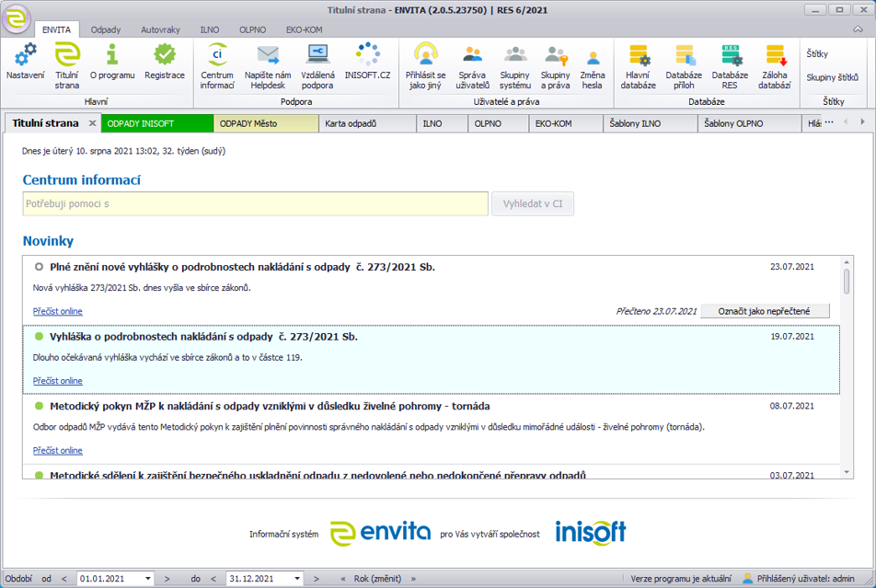Open the Šablony OLPNO document tab
The height and width of the screenshot is (588, 876).
(749, 123)
